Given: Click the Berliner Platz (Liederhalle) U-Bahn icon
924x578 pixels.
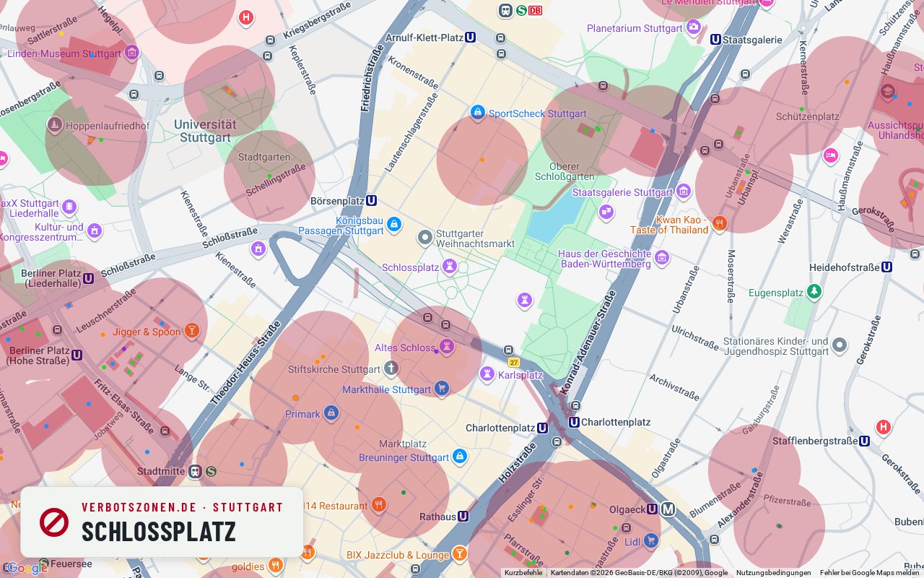Looking at the screenshot, I should 88,278.
